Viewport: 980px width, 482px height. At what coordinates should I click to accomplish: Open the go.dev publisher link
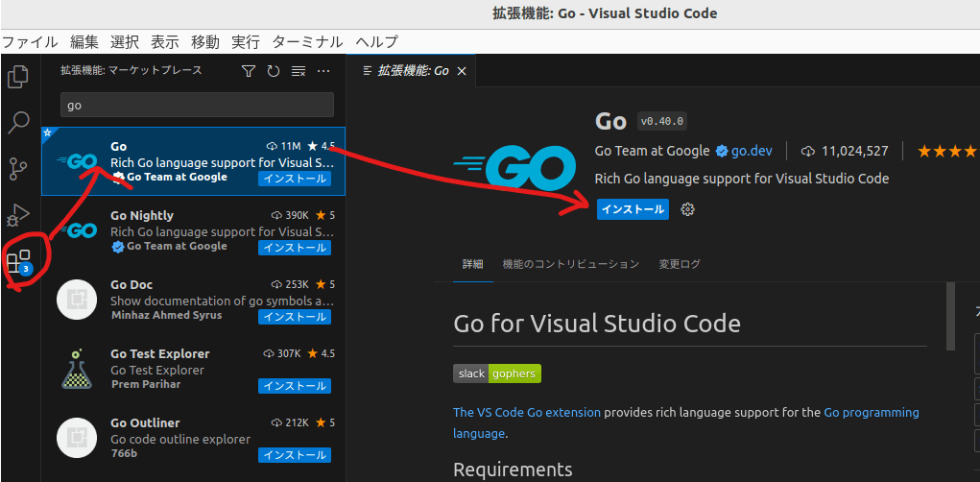(752, 151)
